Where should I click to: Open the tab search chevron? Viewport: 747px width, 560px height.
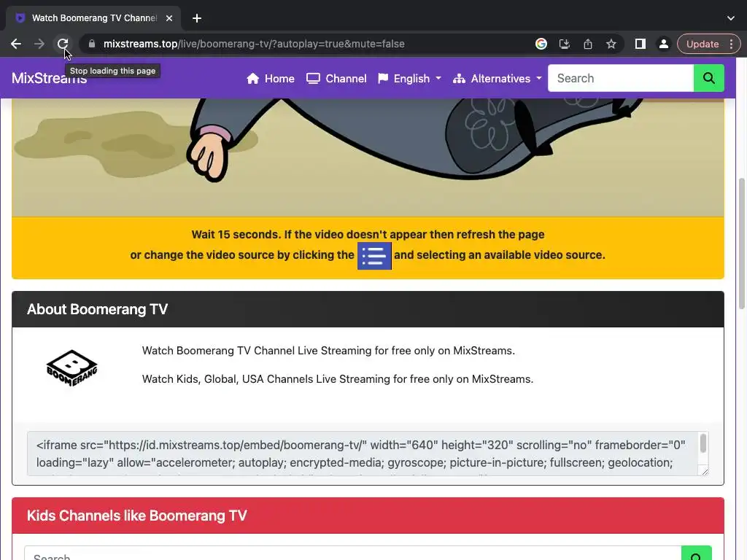tap(731, 18)
